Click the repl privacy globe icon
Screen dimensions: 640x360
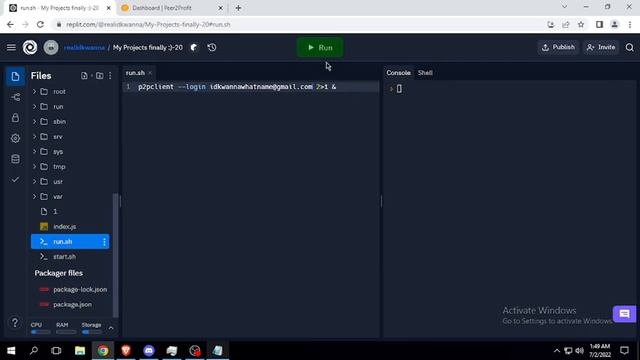pyautogui.click(x=194, y=47)
